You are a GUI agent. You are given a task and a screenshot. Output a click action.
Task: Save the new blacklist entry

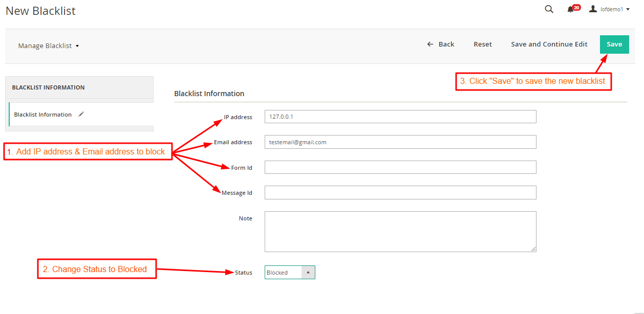click(x=614, y=44)
